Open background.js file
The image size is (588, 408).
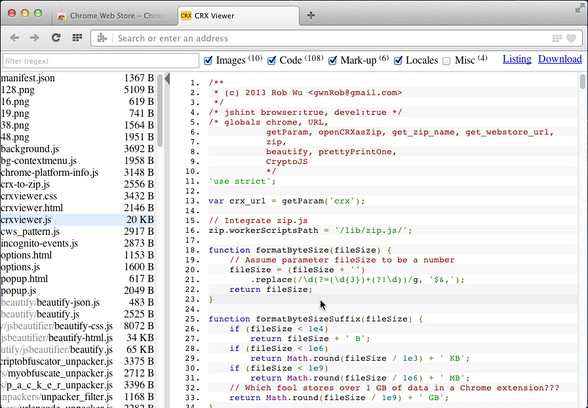pos(77,149)
